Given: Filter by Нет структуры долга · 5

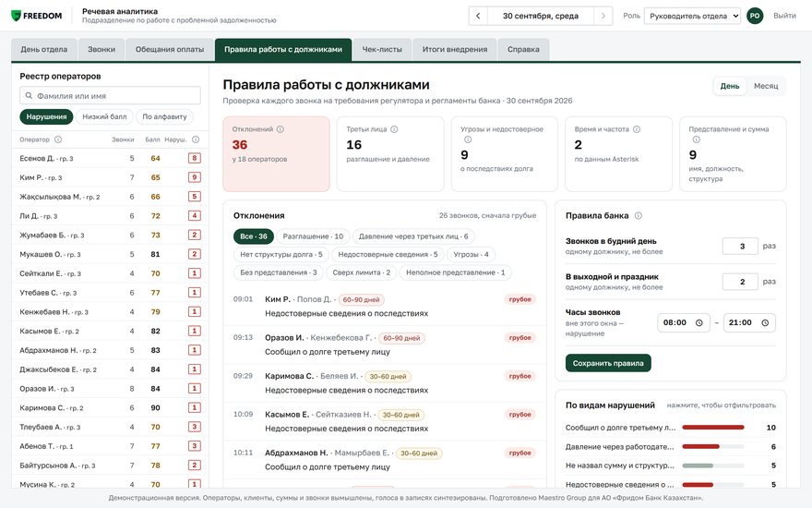Looking at the screenshot, I should 281,255.
